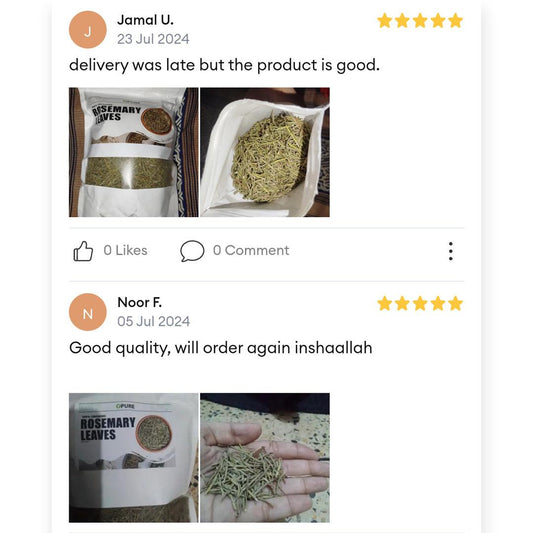
Task: Click the fifth star of Jamal's rating
Action: (455, 21)
